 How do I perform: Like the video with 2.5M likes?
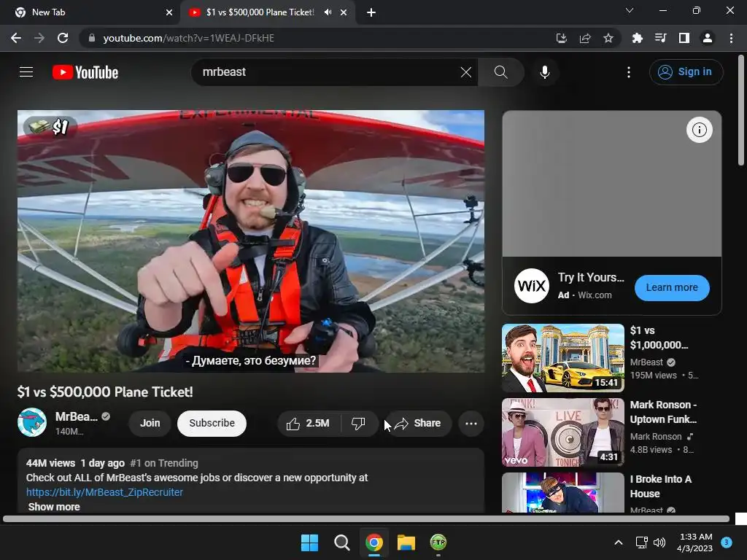pos(309,424)
